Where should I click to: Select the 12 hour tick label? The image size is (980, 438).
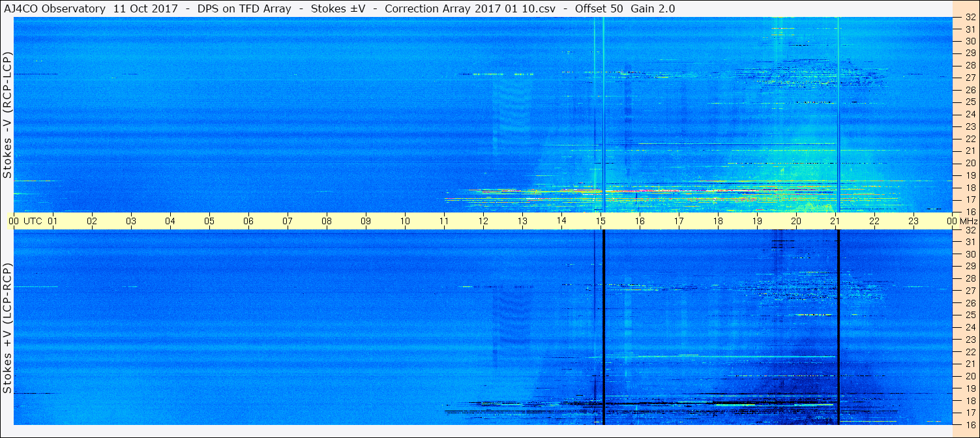click(483, 221)
